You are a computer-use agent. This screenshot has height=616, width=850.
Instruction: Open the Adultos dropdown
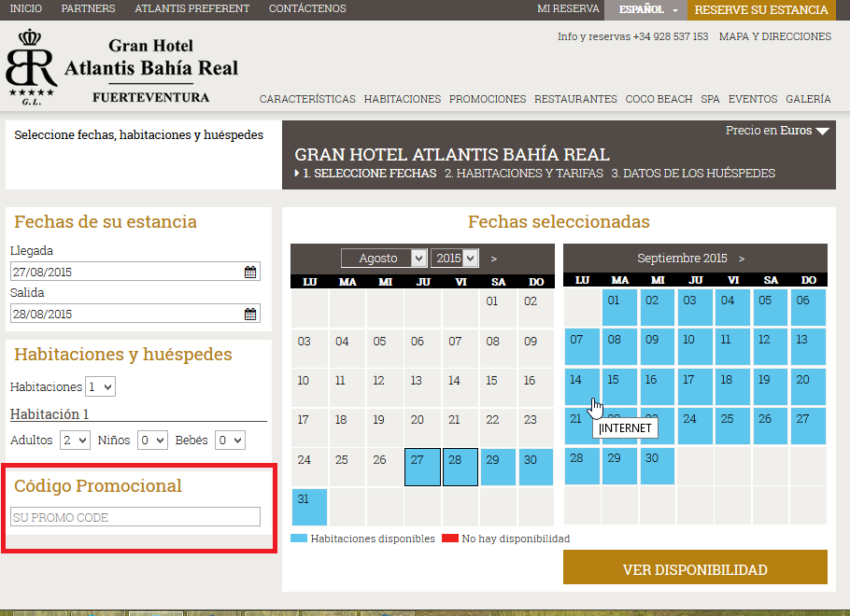(x=74, y=440)
